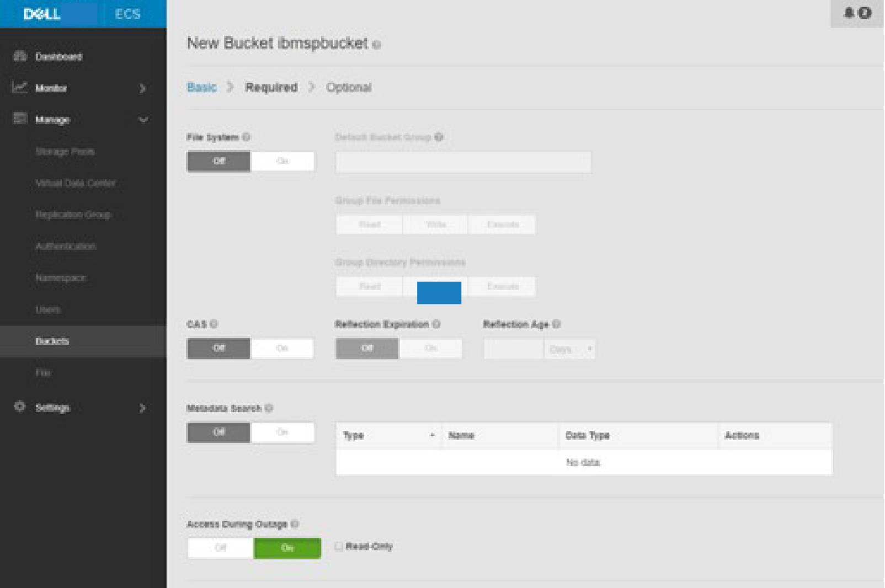Click the Dashboard gauge icon

coord(20,56)
